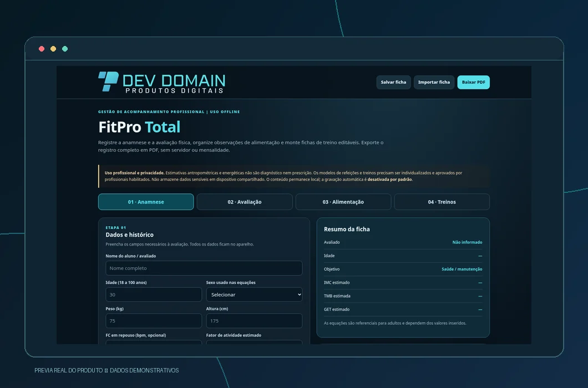
Task: Click the Dados e histórico heading
Action: coord(129,234)
